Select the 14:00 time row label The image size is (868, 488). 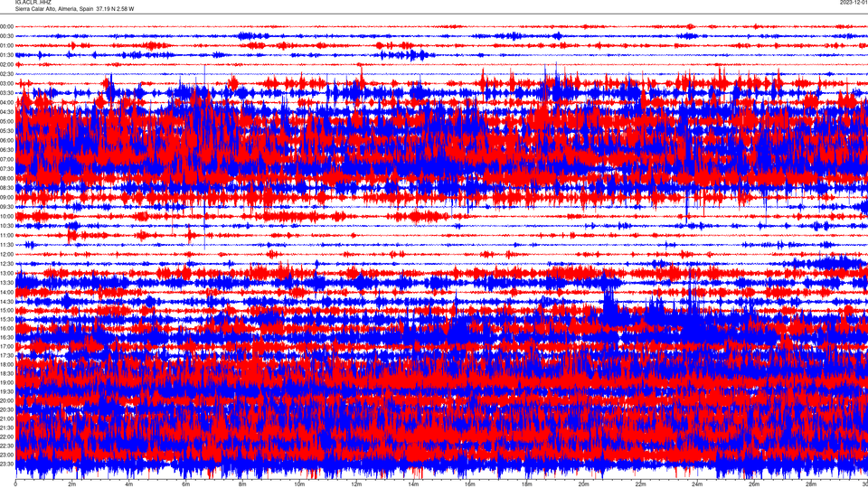click(6, 292)
